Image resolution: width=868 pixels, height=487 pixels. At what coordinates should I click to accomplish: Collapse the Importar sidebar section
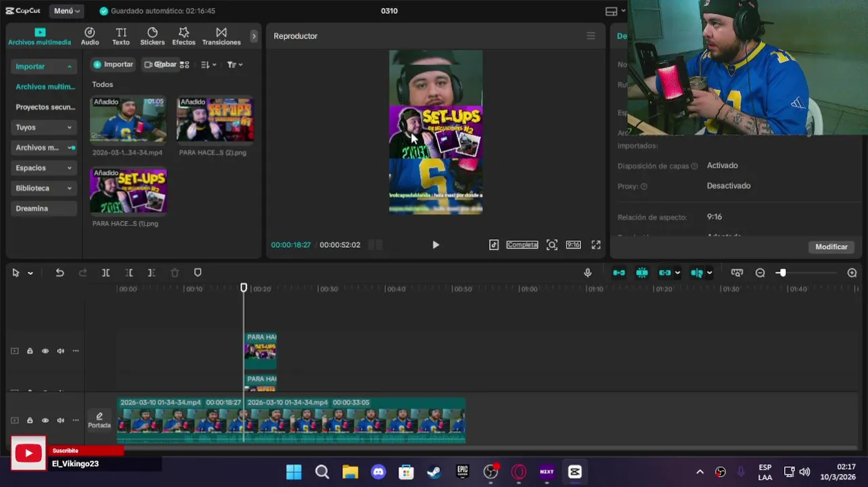pyautogui.click(x=44, y=66)
